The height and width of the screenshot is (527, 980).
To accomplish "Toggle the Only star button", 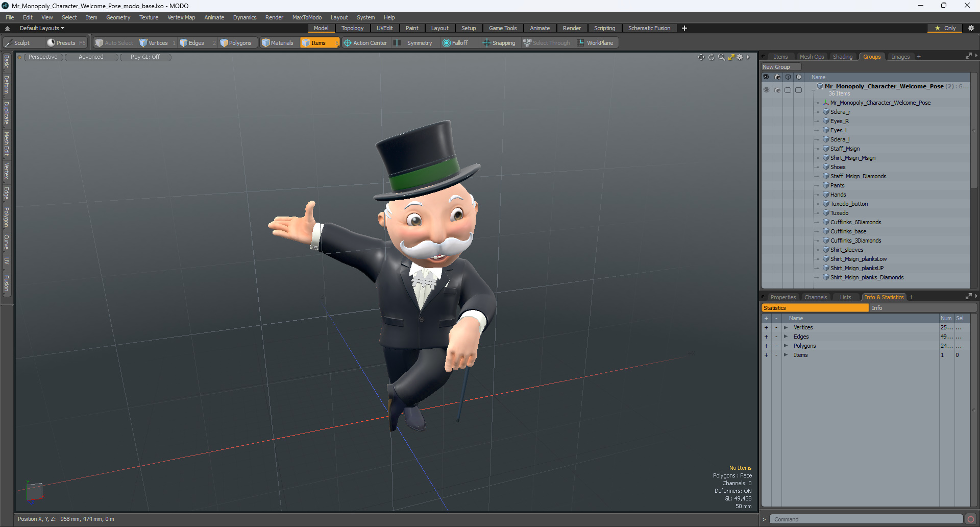I will coord(945,28).
